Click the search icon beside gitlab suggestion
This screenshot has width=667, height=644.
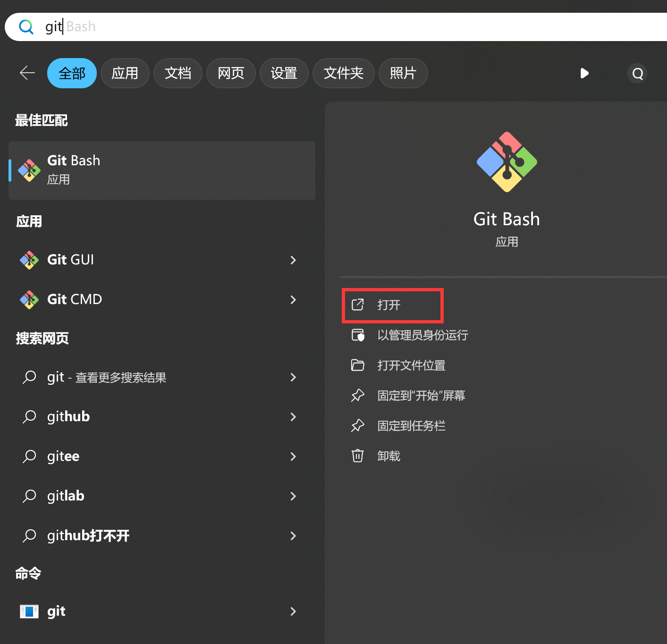(29, 496)
